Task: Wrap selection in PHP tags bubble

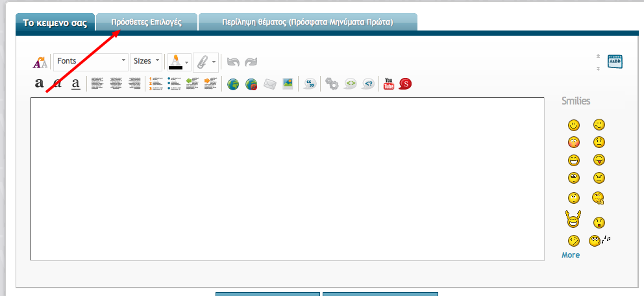Action: [368, 84]
